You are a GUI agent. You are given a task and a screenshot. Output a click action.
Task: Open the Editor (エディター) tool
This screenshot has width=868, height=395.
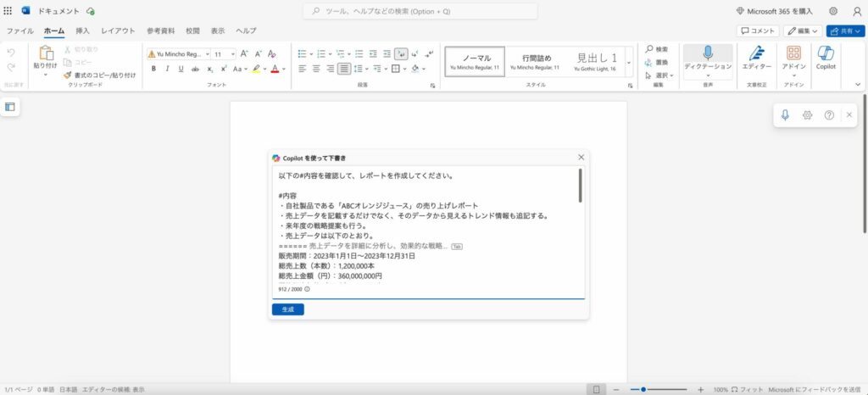click(756, 58)
